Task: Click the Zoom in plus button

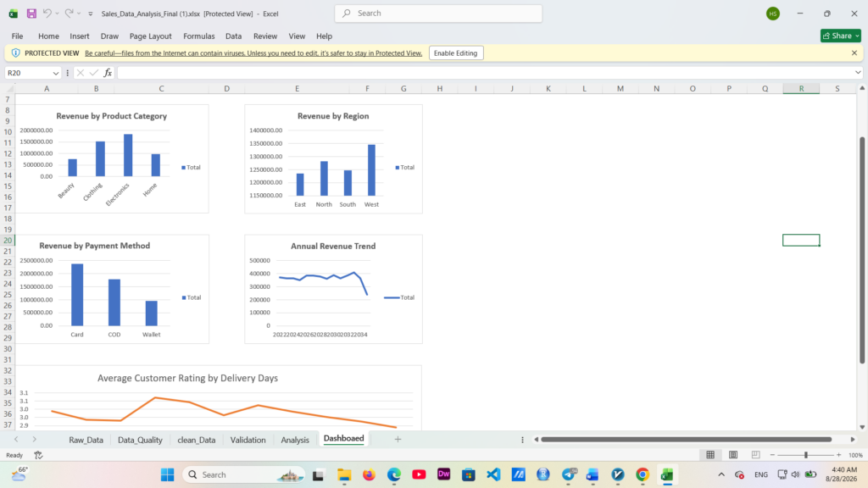Action: tap(838, 455)
